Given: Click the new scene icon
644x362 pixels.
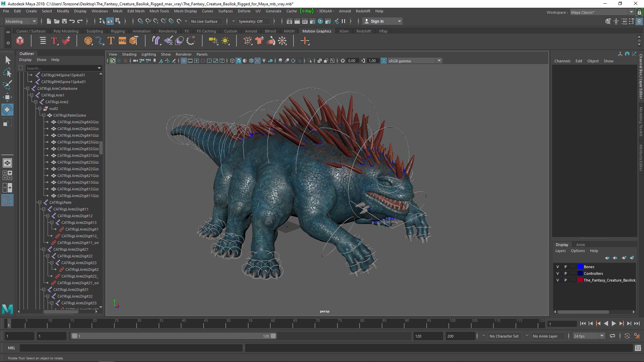Looking at the screenshot, I should [49, 21].
